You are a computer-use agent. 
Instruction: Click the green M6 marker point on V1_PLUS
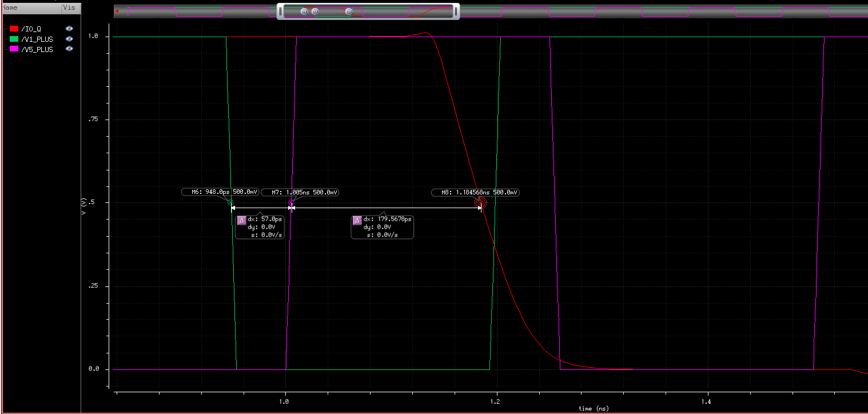coord(230,202)
